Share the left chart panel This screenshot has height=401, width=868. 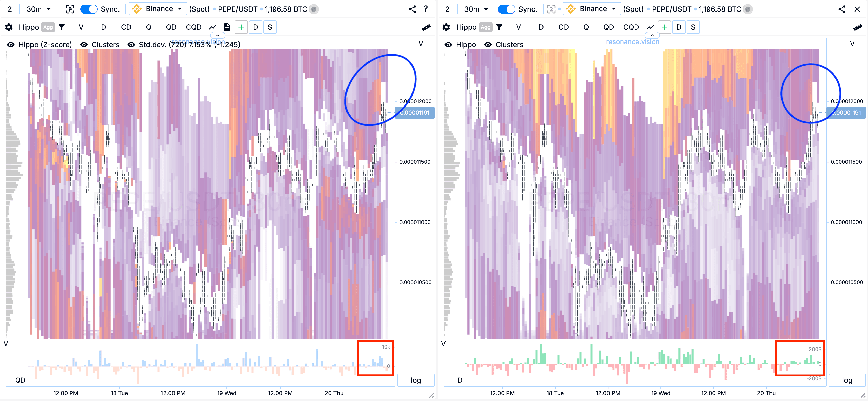point(412,9)
